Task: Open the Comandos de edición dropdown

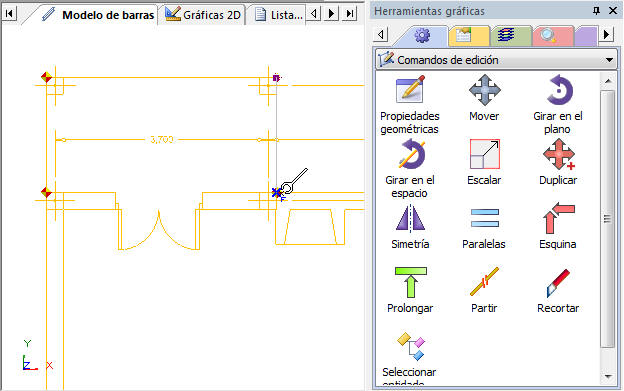Action: point(496,60)
